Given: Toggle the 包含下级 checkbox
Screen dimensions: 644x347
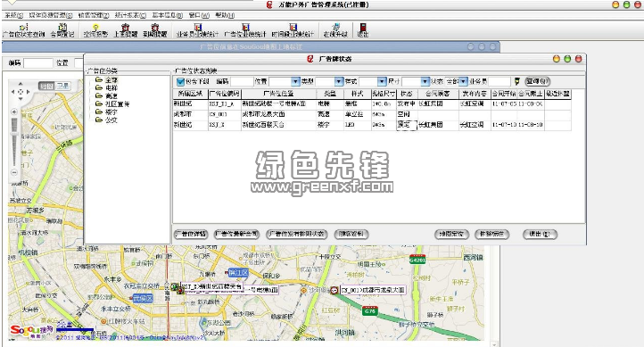Looking at the screenshot, I should point(180,81).
